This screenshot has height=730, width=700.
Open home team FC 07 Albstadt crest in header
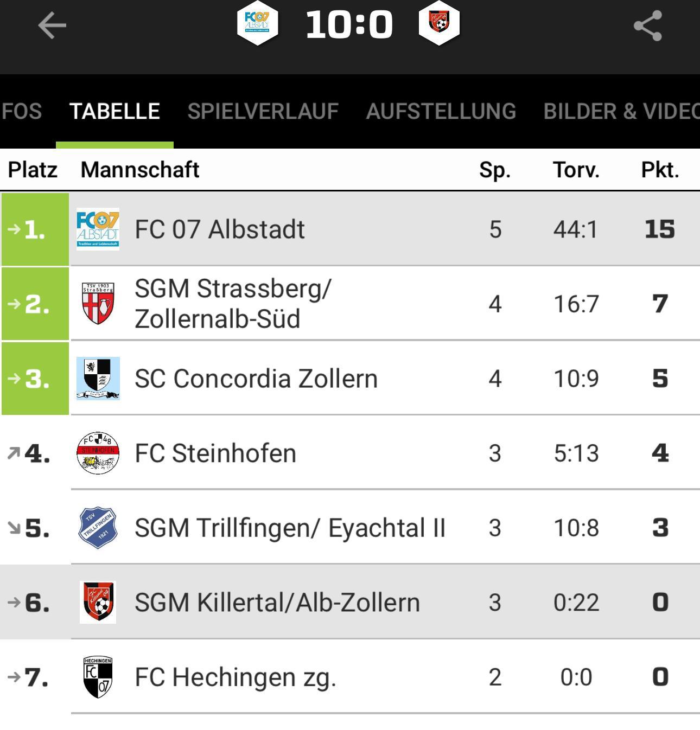click(258, 24)
